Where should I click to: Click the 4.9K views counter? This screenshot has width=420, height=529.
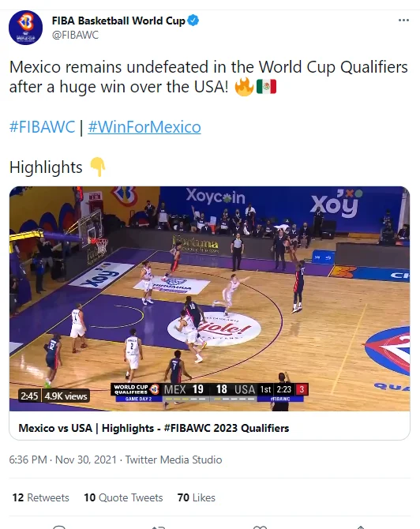[66, 396]
